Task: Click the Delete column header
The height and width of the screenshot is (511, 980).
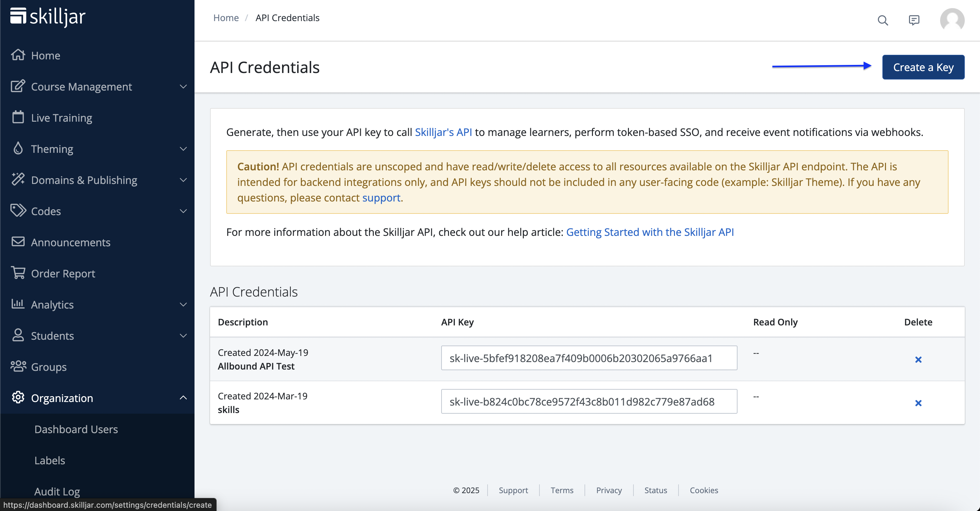Action: coord(918,322)
